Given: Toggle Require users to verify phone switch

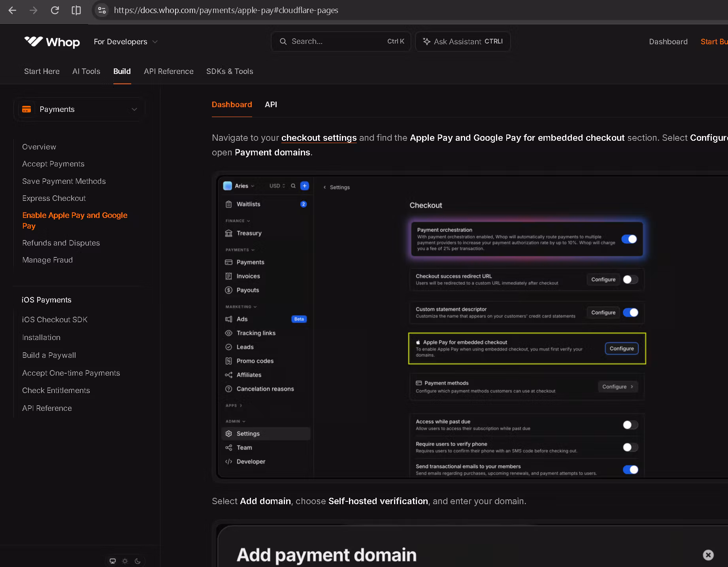Looking at the screenshot, I should [x=630, y=447].
